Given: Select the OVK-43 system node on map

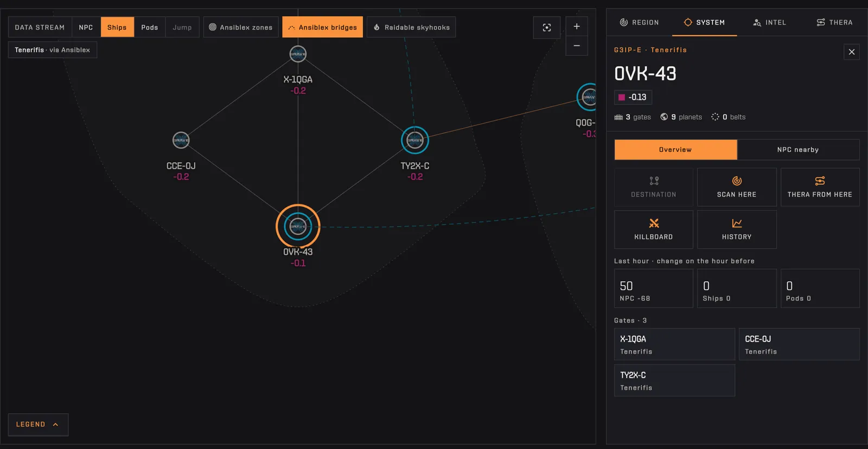Looking at the screenshot, I should click(298, 226).
